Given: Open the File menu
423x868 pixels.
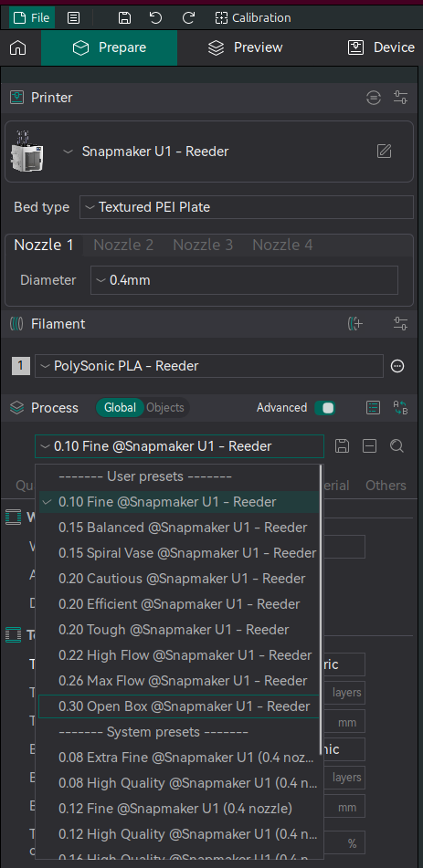Looking at the screenshot, I should pyautogui.click(x=32, y=17).
